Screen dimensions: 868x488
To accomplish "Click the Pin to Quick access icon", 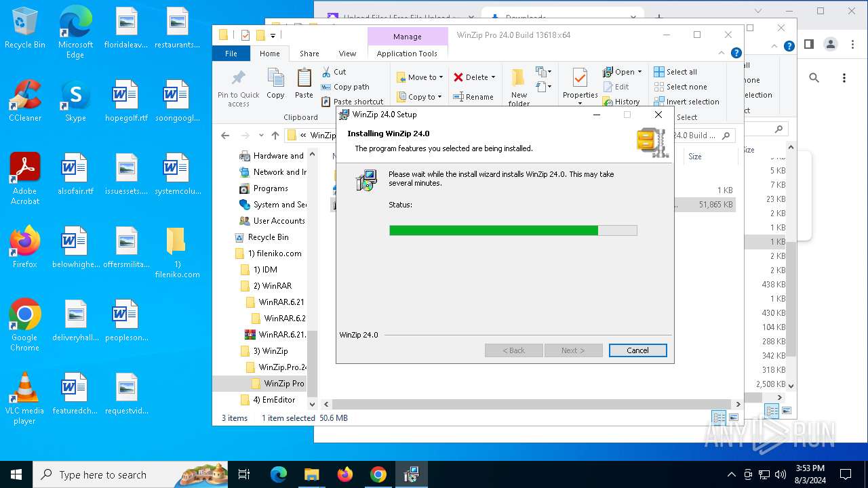I will coord(238,77).
